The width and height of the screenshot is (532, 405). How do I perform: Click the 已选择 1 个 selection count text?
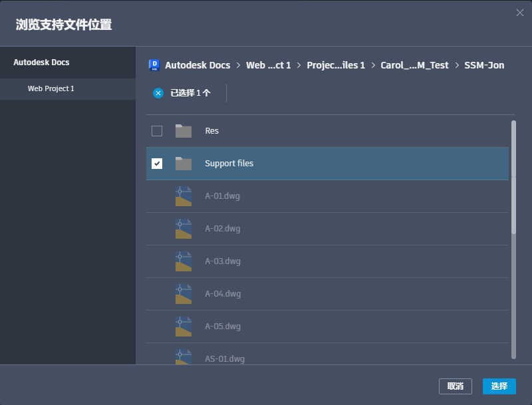point(190,93)
